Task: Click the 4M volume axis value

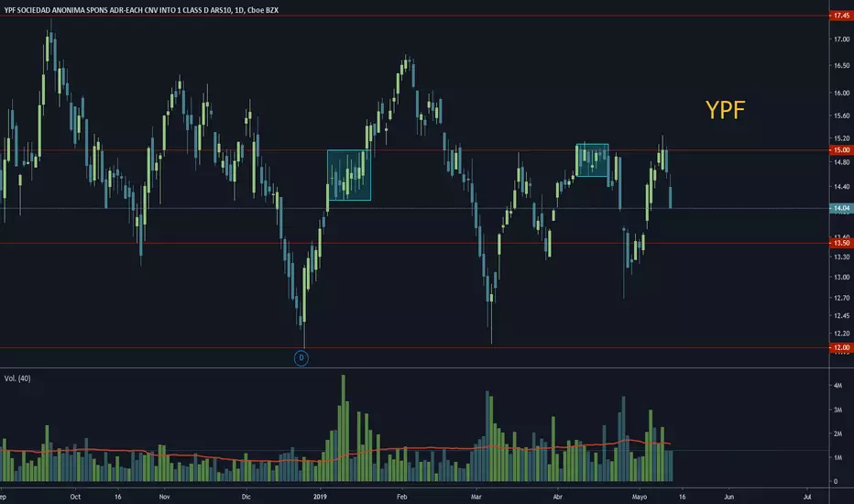Action: [x=838, y=385]
